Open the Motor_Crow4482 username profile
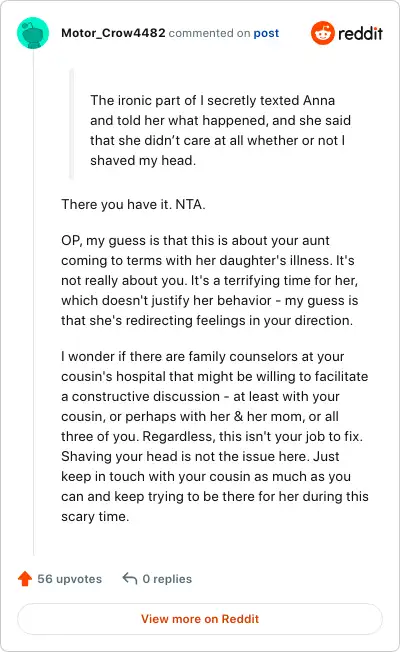Screen dimensions: 400x652 (113, 33)
